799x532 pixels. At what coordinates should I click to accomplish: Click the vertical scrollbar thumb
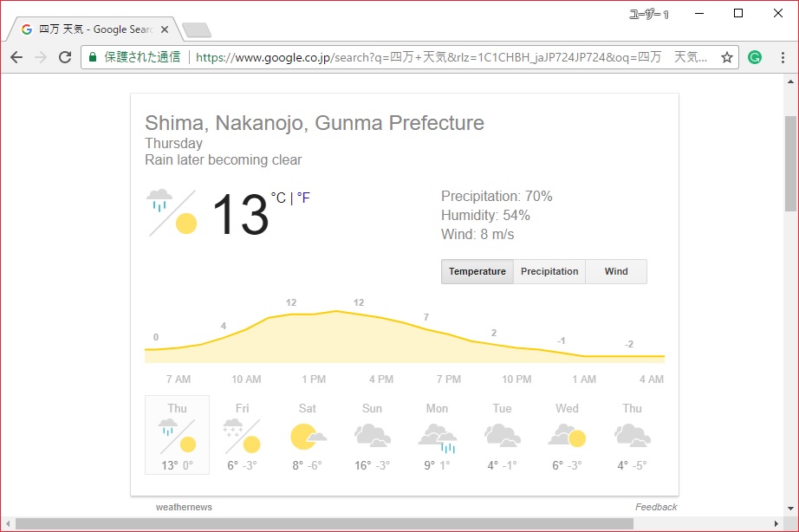pyautogui.click(x=790, y=165)
